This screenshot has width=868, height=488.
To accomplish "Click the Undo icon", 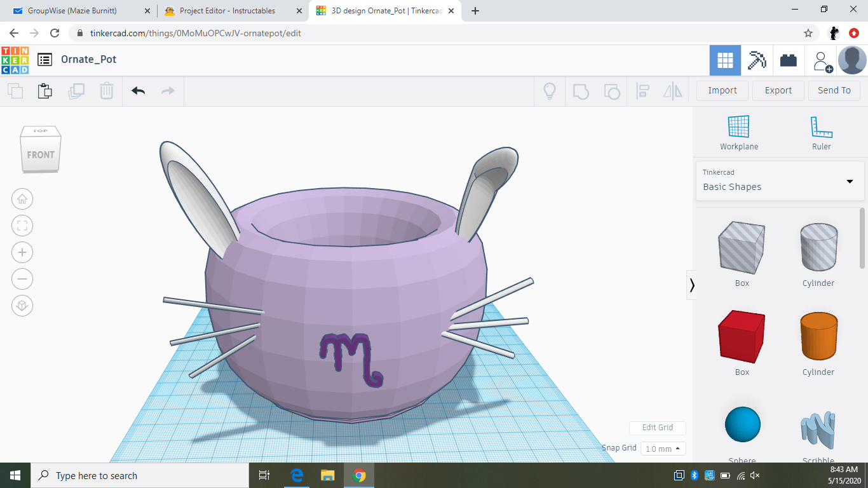I will 138,91.
